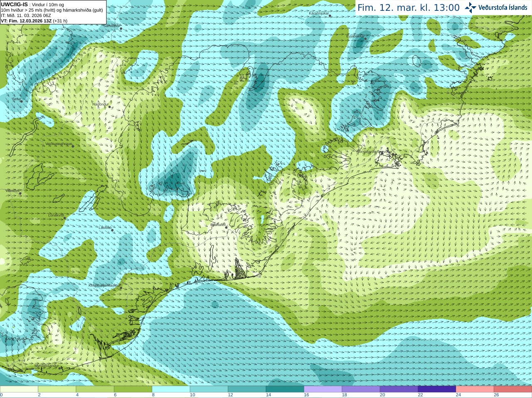Pick the 14–16 m/s dark teal legend swatch

tap(285, 389)
